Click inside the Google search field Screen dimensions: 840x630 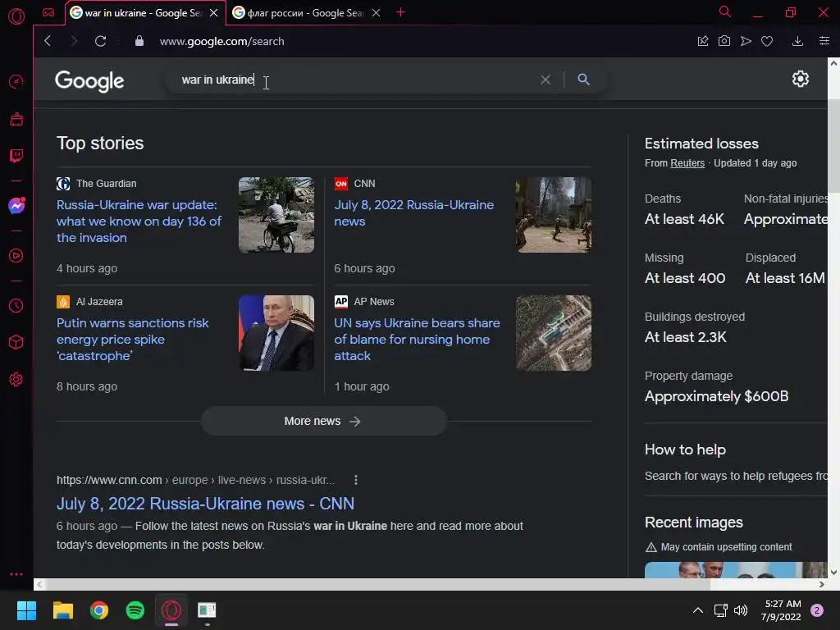point(354,80)
